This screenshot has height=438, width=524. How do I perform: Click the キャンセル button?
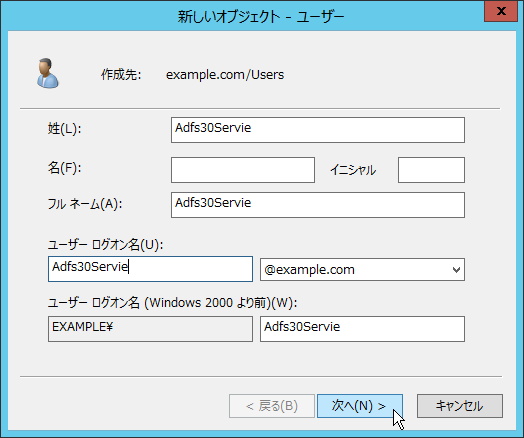coord(460,406)
